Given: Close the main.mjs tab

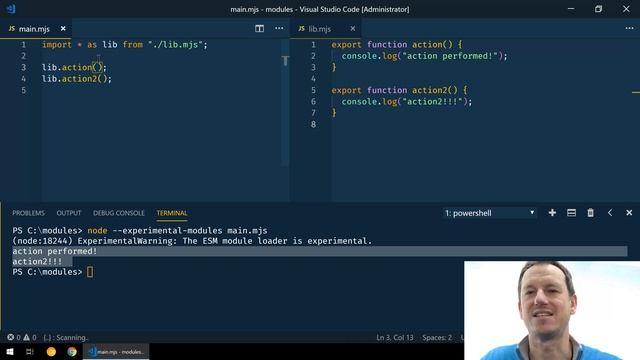Looking at the screenshot, I should click(x=63, y=29).
